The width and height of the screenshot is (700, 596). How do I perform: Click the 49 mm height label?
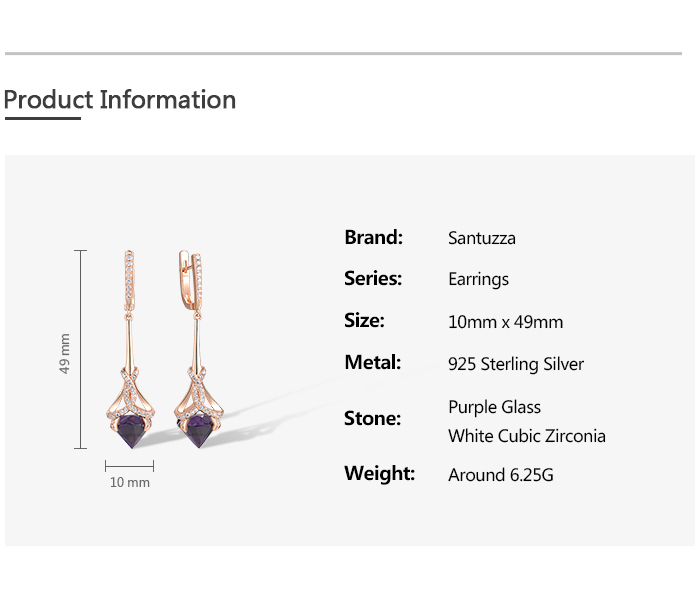click(x=65, y=353)
